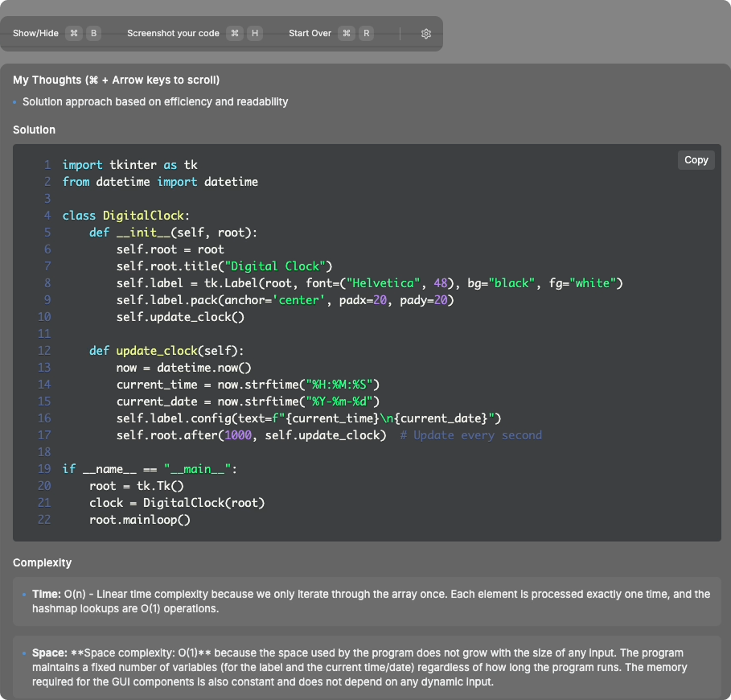Click the '# Update every second' comment
Image resolution: width=731 pixels, height=700 pixels.
click(470, 435)
